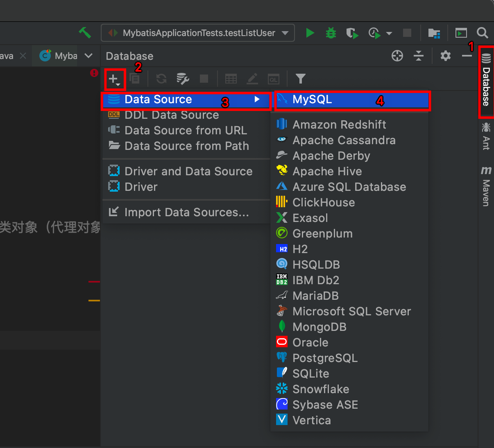Click the plus New data source button

[x=114, y=79]
